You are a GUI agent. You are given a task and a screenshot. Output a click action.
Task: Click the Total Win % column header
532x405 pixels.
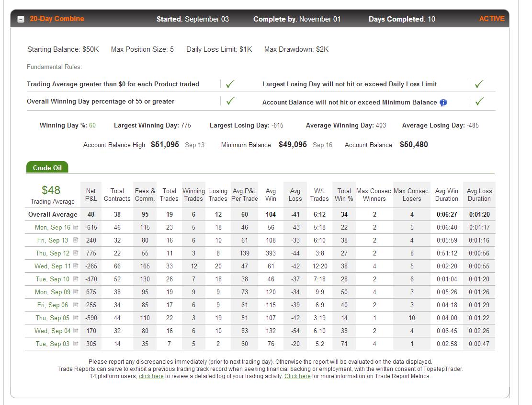pos(344,195)
